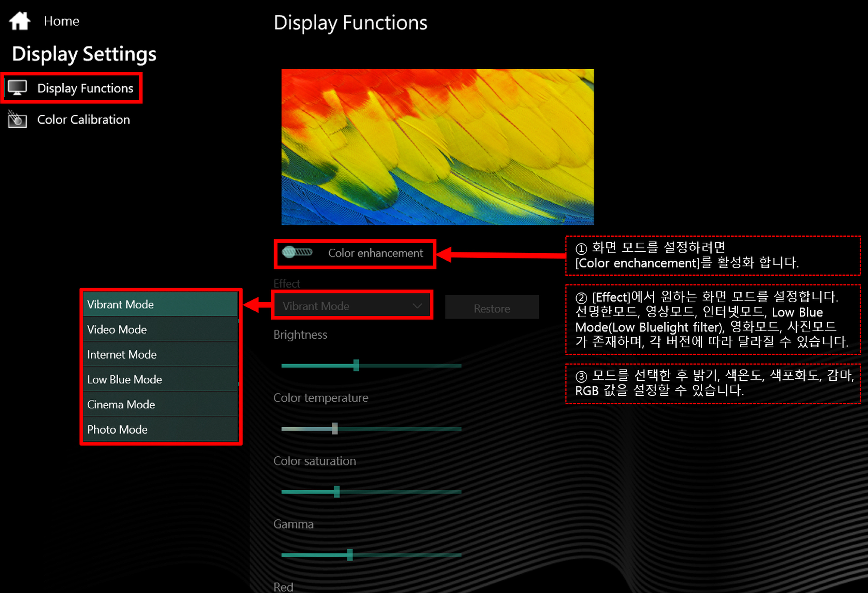
Task: Select Internet Mode from the list
Action: pos(160,355)
